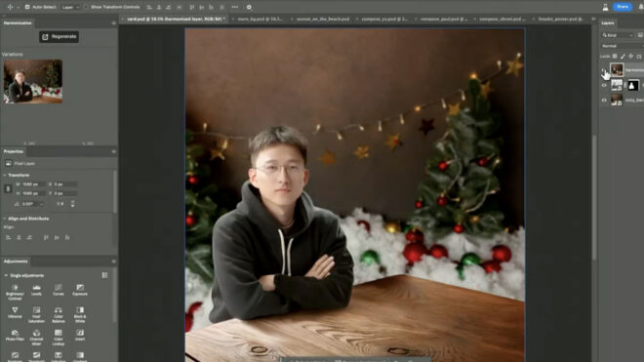Add a Black & White adjustment
The width and height of the screenshot is (644, 362).
coord(80,314)
